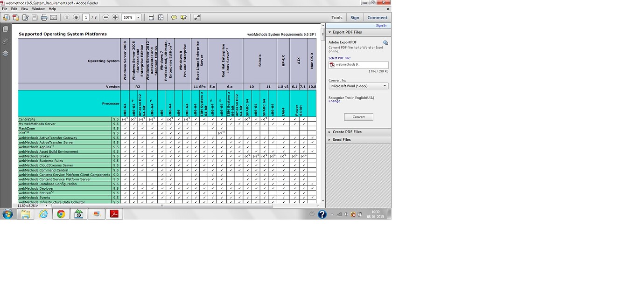Click the Fit Width scrolling icon
Viewport: 644px width, 302px height.
pos(151,17)
